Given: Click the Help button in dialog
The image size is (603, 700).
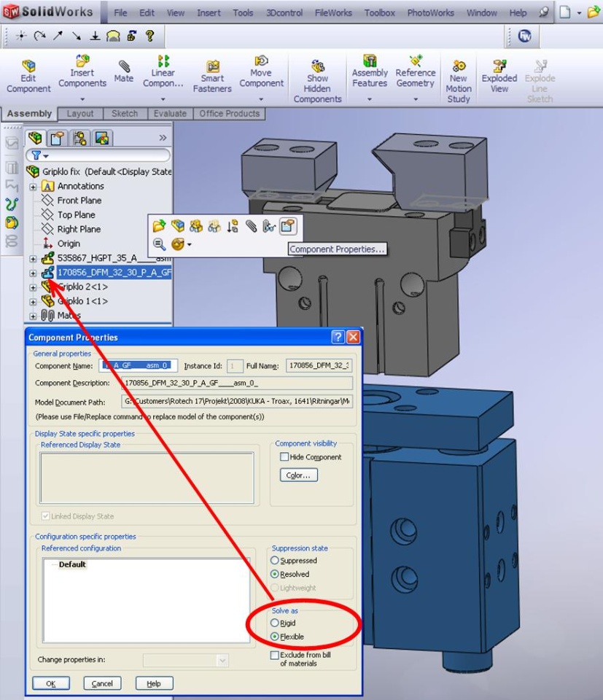Looking at the screenshot, I should pos(154,683).
